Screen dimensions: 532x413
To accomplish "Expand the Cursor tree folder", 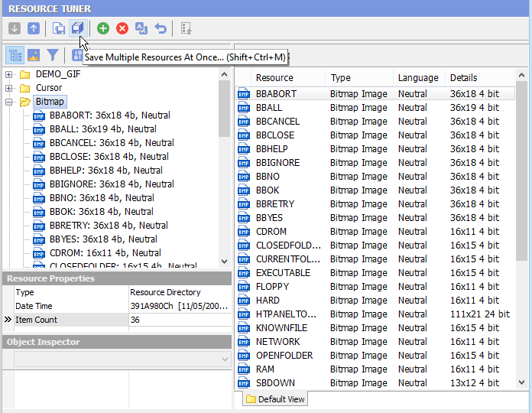I will 9,88.
